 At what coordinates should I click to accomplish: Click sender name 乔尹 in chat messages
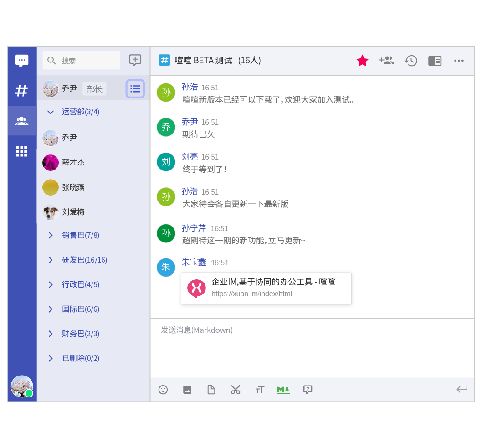[190, 122]
